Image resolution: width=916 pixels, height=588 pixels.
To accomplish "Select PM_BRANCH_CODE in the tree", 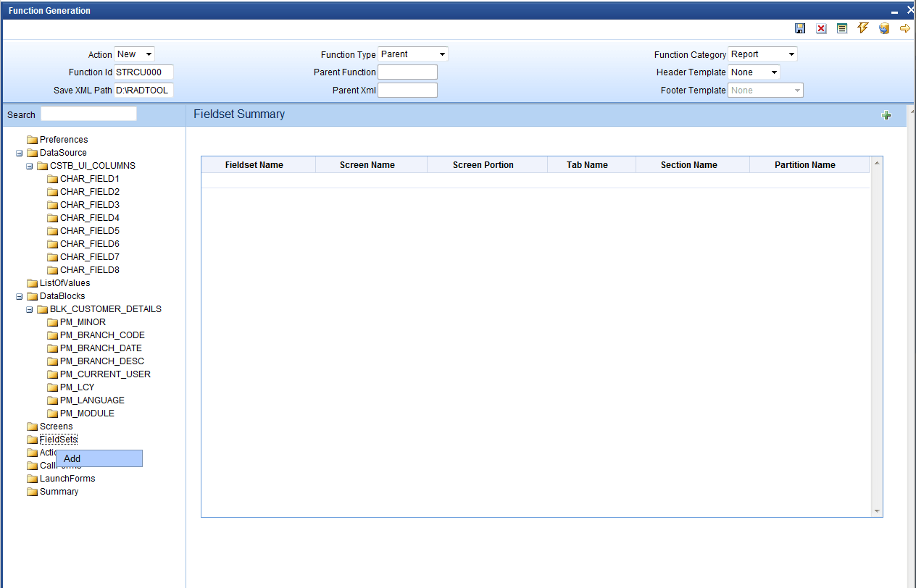I will 102,335.
